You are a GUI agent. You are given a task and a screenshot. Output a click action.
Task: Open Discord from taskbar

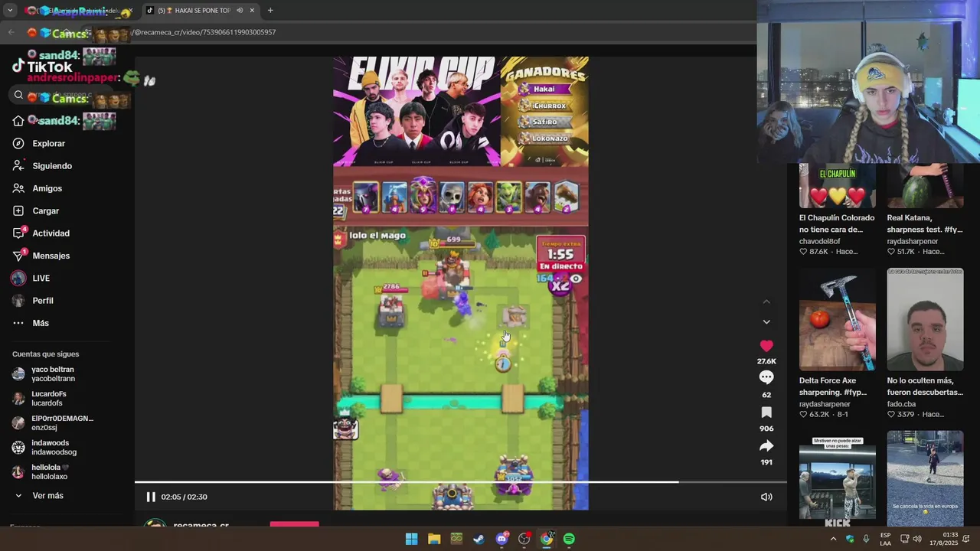point(501,539)
